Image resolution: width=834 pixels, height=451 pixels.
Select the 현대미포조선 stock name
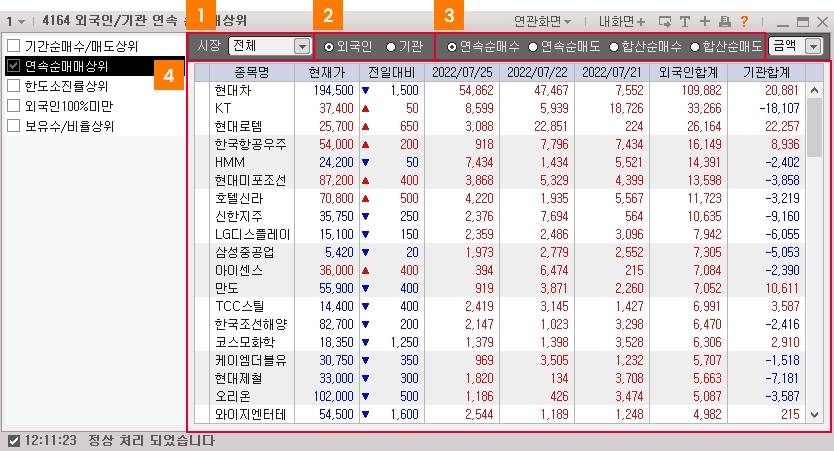pos(251,180)
